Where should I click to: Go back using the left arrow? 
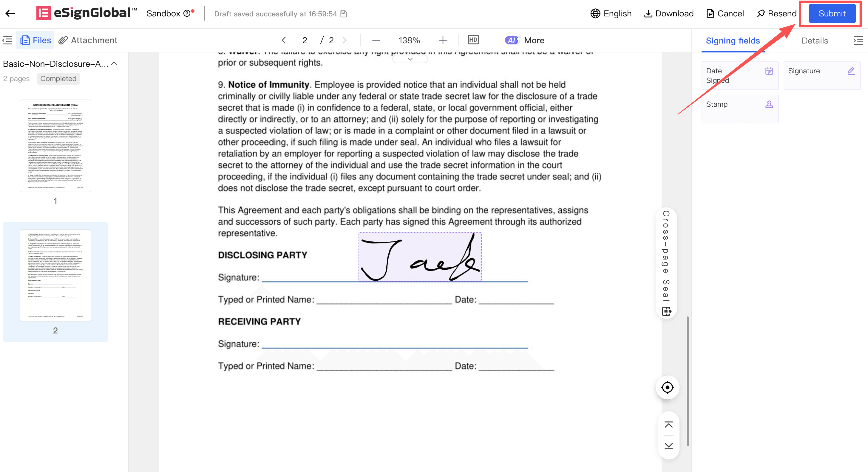coord(10,13)
